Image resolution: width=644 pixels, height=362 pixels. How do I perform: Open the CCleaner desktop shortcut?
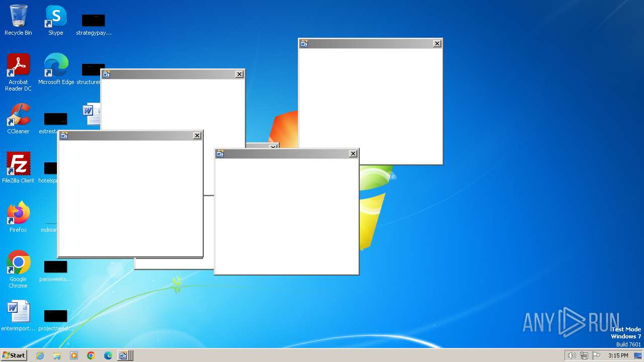(x=18, y=119)
